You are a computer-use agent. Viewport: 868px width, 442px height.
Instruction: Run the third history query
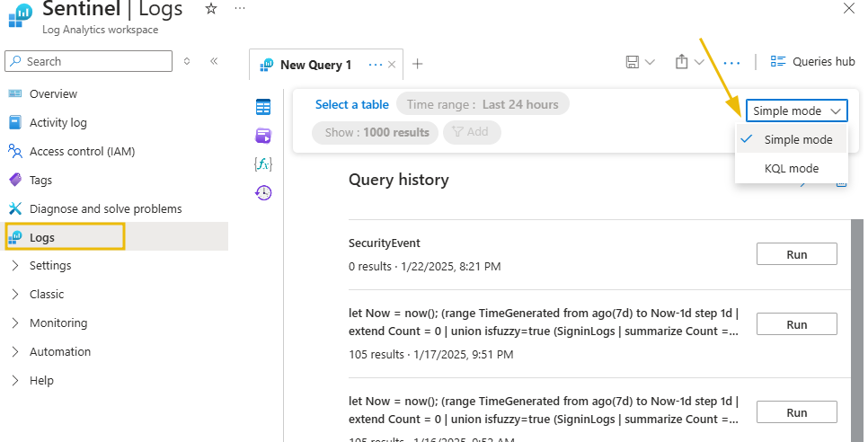[x=797, y=412]
